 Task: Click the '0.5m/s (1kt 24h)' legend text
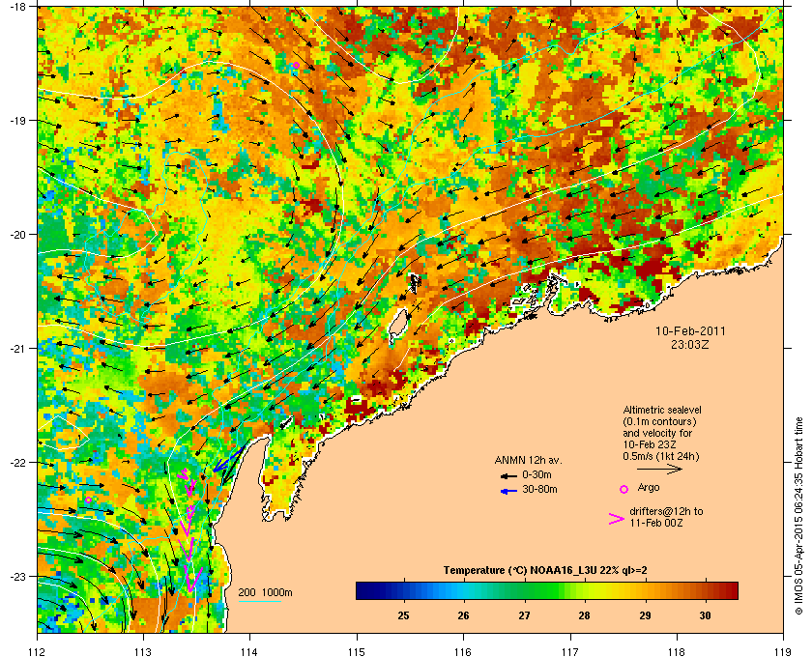click(x=661, y=456)
